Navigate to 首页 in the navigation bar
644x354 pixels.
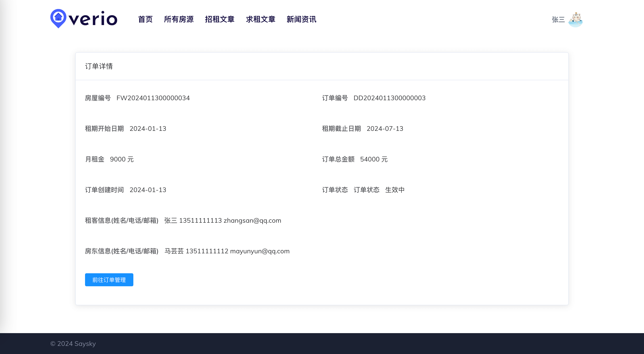tap(146, 20)
